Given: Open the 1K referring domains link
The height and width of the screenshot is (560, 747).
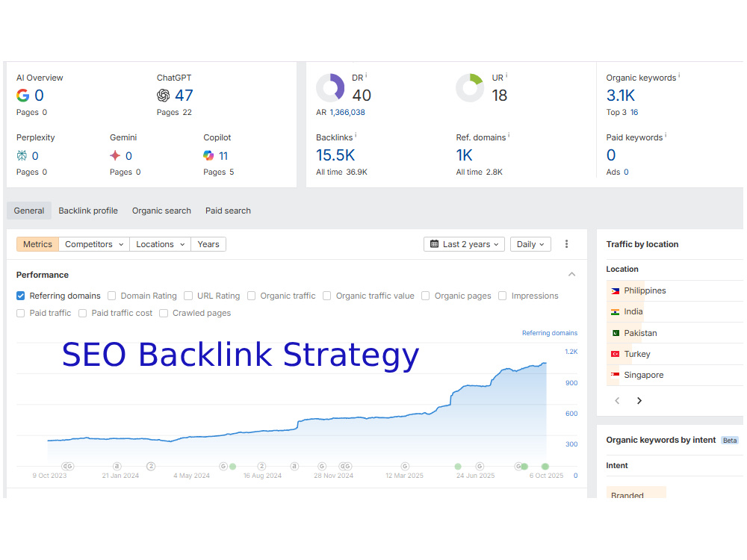Looking at the screenshot, I should [464, 155].
